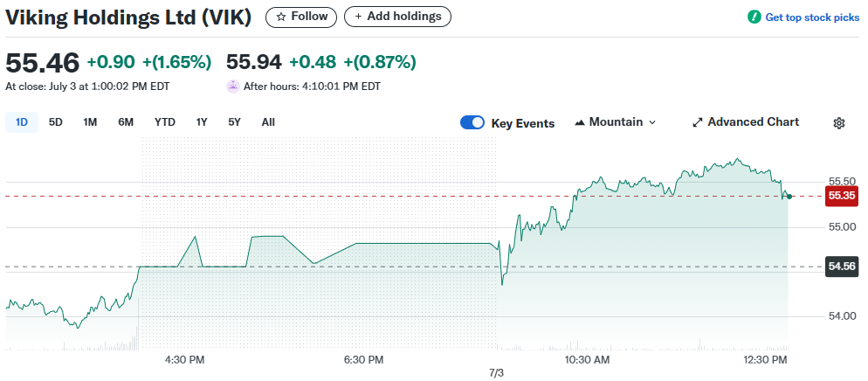Viewport: 868px width, 381px height.
Task: Select the 1Y time range
Action: [202, 122]
